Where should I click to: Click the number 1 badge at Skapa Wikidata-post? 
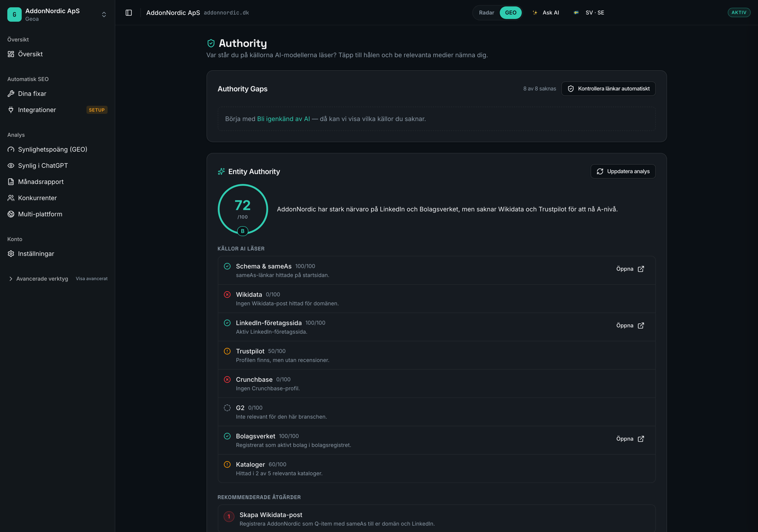click(229, 517)
